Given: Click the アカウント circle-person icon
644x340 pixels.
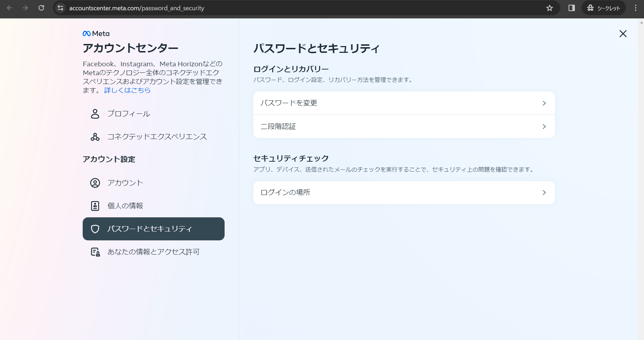Looking at the screenshot, I should [95, 183].
